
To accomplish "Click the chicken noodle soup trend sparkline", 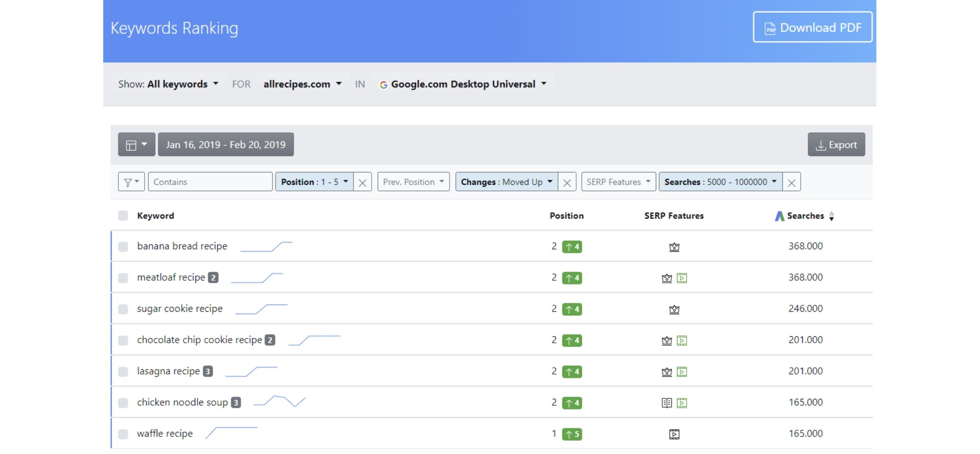I will click(279, 401).
